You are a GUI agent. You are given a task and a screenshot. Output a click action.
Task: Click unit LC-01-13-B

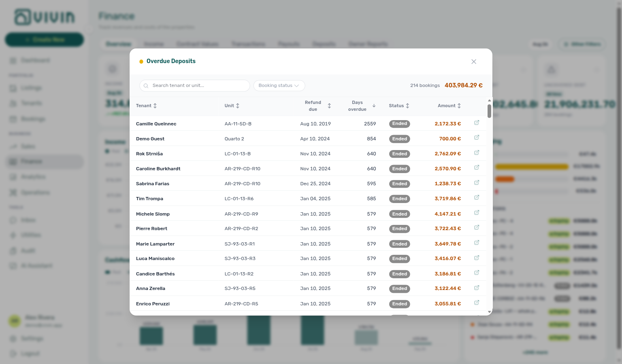click(x=238, y=154)
